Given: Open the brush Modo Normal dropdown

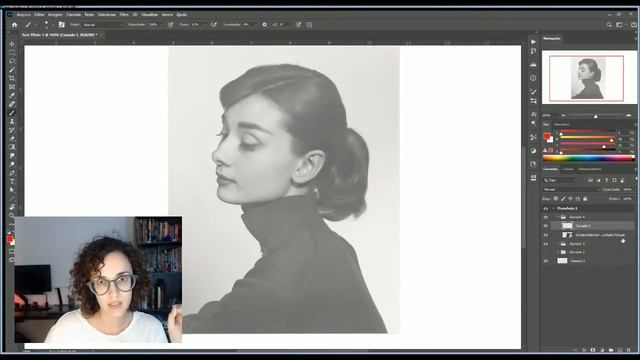Looking at the screenshot, I should pos(102,25).
